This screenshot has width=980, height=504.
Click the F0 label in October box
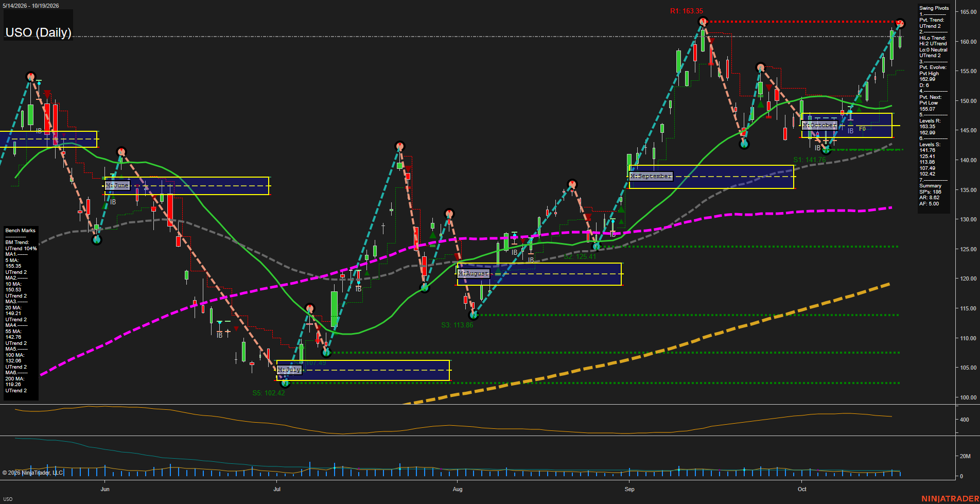click(862, 129)
